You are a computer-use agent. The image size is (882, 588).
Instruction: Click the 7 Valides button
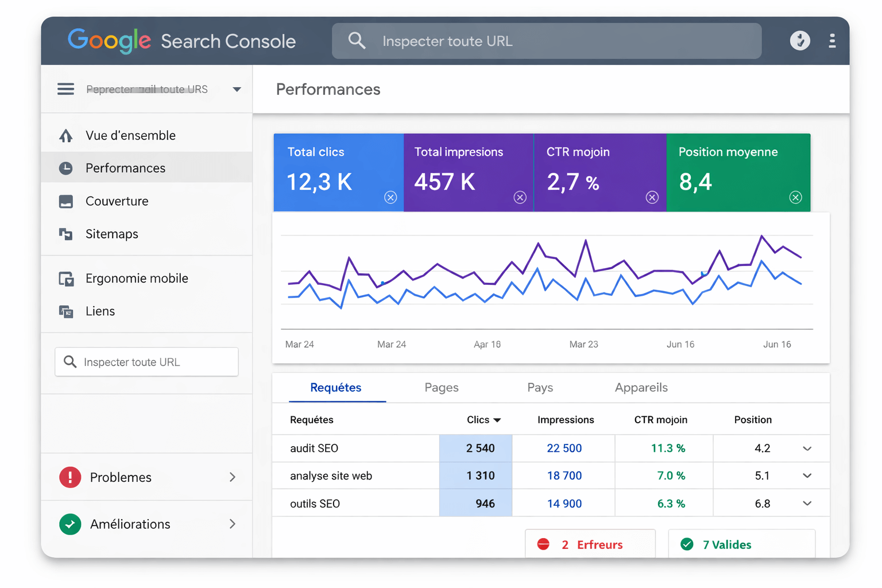click(x=741, y=544)
